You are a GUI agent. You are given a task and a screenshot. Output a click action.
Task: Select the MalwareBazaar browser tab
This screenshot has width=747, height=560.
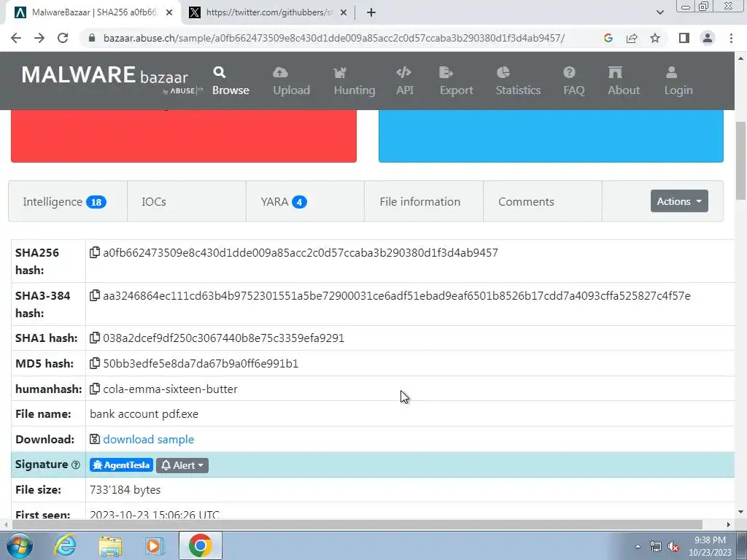point(93,13)
